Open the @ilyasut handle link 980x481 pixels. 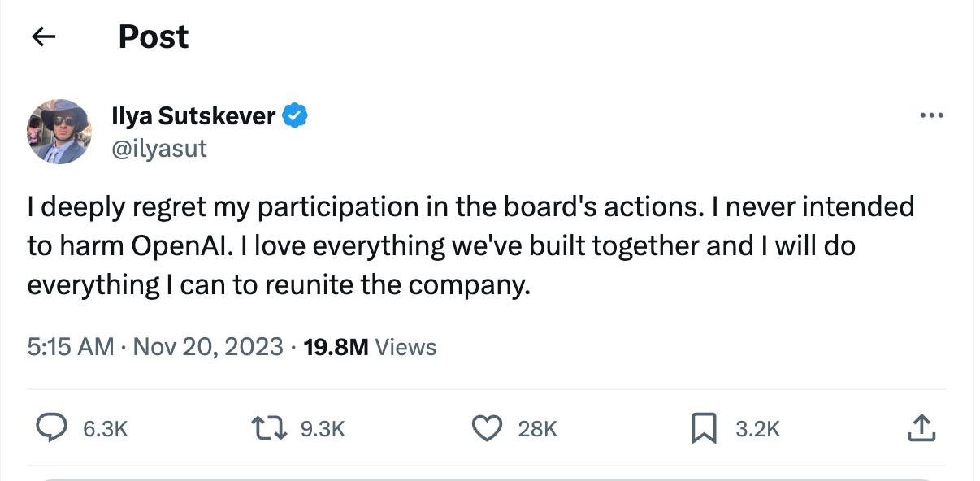pyautogui.click(x=159, y=148)
